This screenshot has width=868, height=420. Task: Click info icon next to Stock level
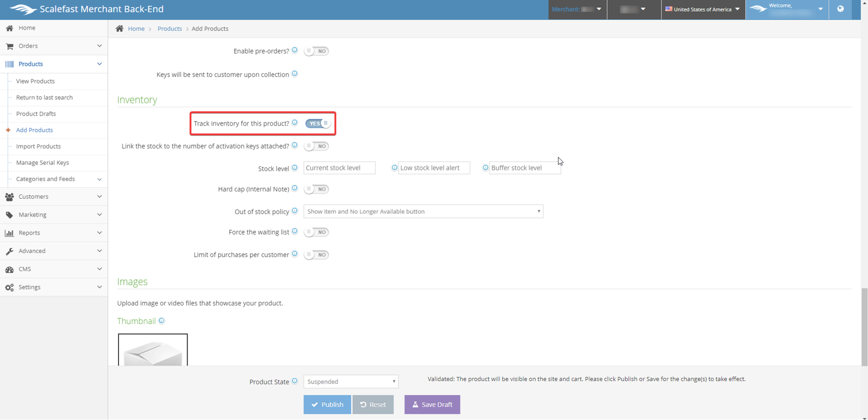point(294,167)
